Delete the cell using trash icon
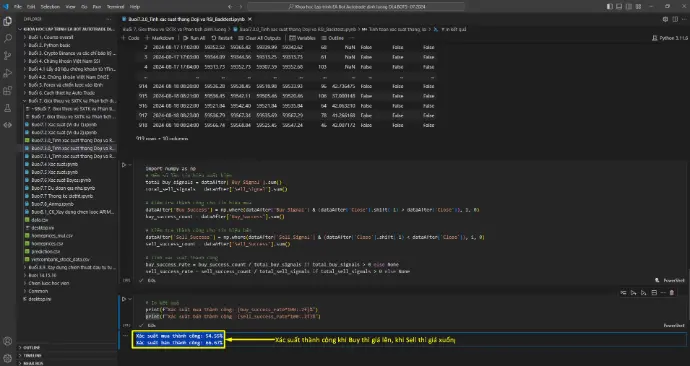 tap(672, 293)
